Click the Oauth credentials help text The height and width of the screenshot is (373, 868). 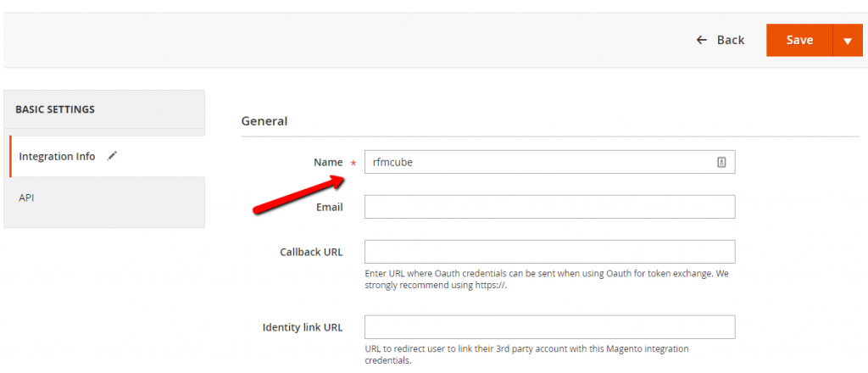[x=546, y=280]
